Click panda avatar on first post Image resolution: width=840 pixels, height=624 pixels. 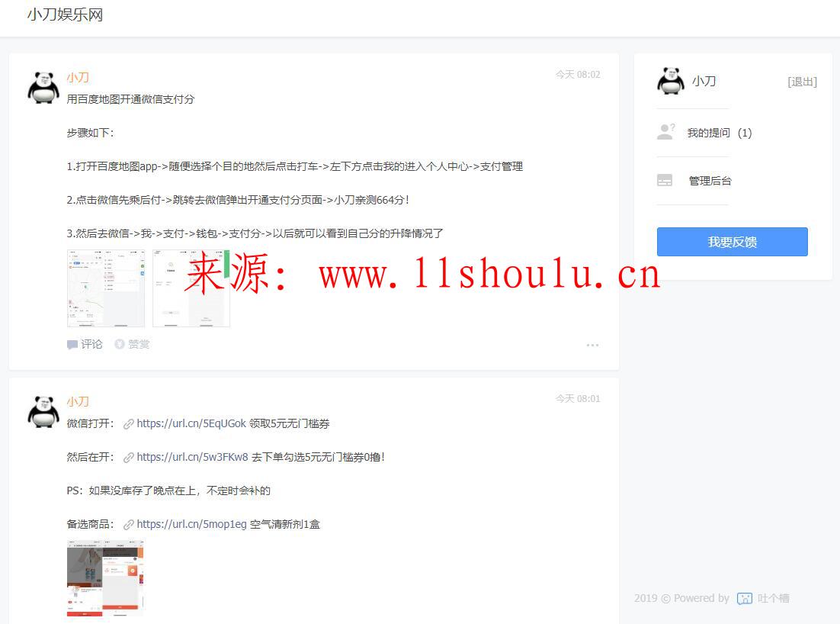tap(43, 87)
